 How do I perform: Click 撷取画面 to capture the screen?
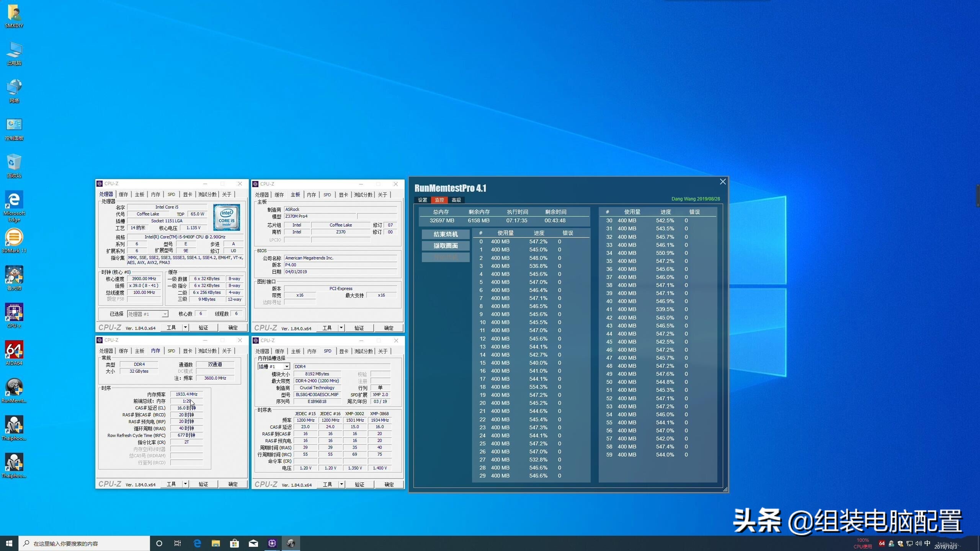(x=445, y=245)
